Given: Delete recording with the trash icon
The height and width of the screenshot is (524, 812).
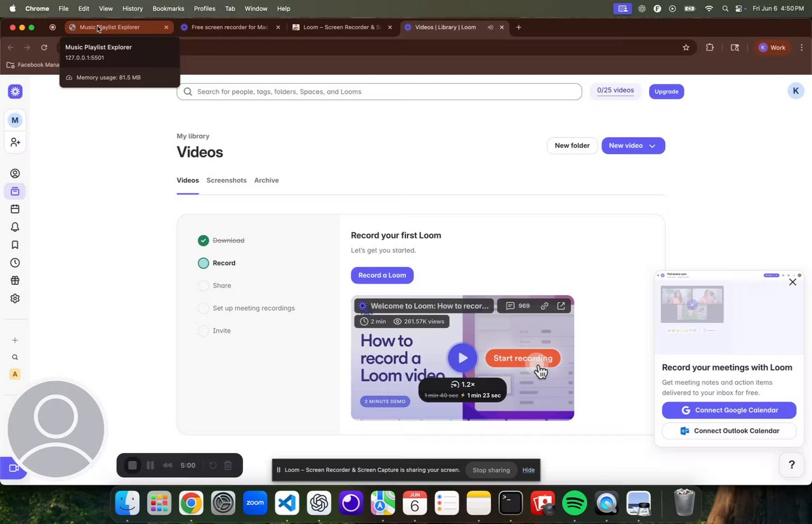Looking at the screenshot, I should [228, 465].
